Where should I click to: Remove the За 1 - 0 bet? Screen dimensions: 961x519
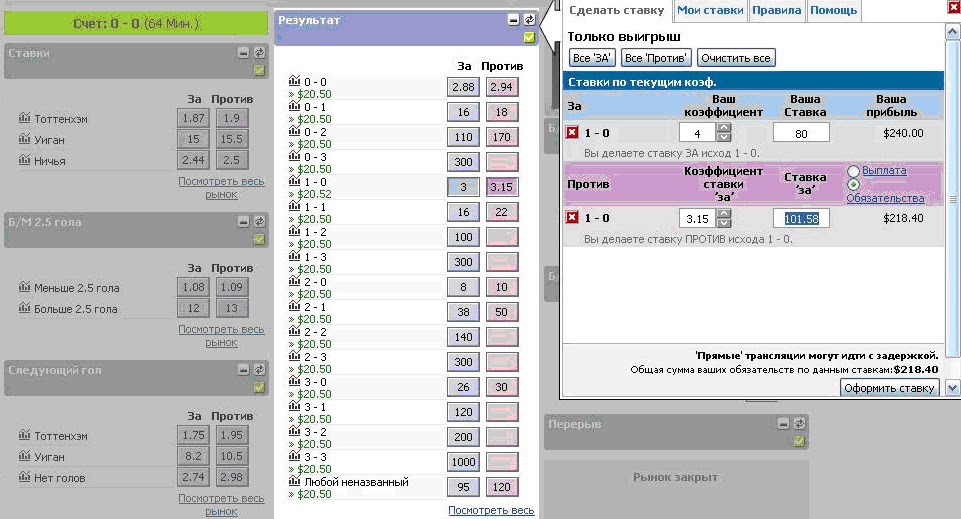point(572,132)
